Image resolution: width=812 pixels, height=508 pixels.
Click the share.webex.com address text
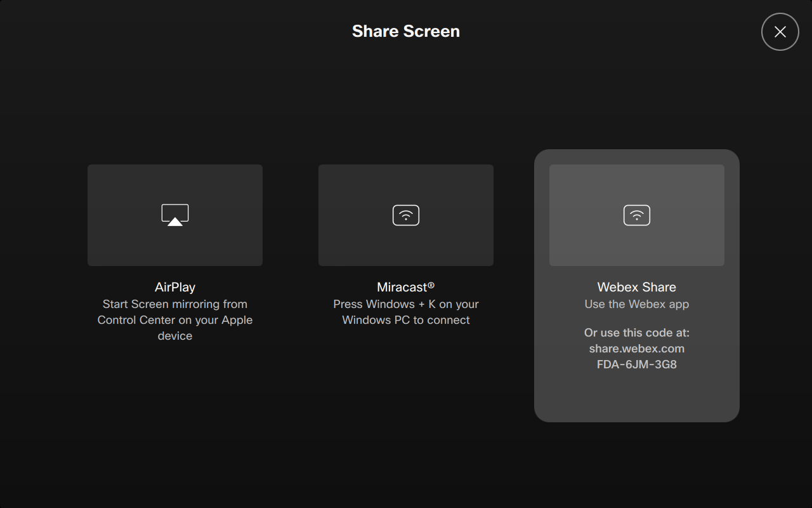637,349
